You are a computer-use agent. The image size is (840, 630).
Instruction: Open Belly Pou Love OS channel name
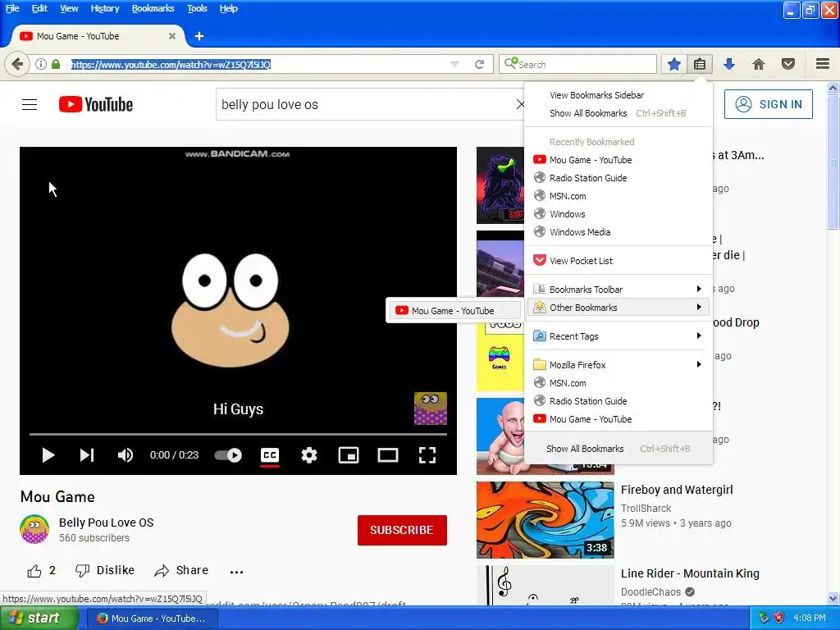point(106,523)
